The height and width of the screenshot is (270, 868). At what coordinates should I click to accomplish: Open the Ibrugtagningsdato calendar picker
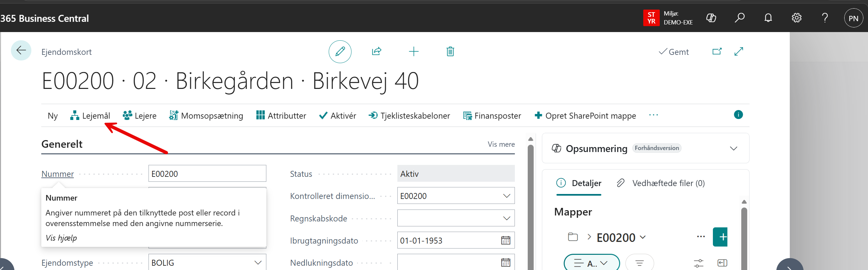[x=505, y=240]
